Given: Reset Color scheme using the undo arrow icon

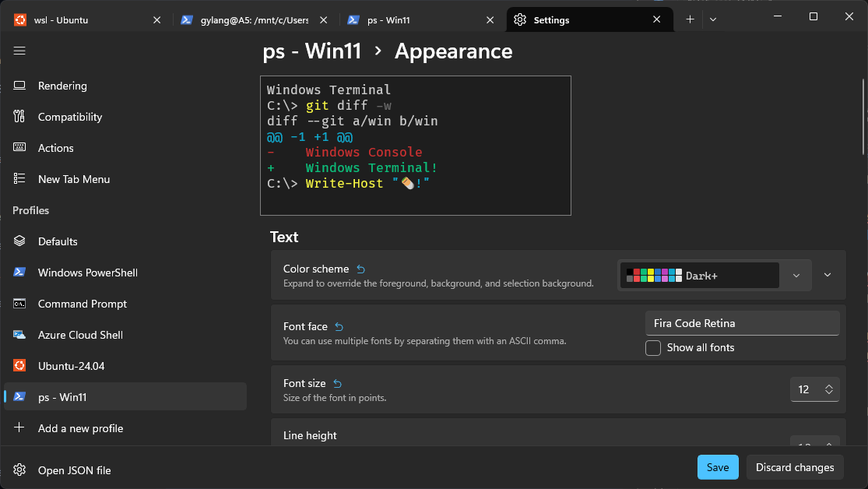Looking at the screenshot, I should tap(360, 269).
